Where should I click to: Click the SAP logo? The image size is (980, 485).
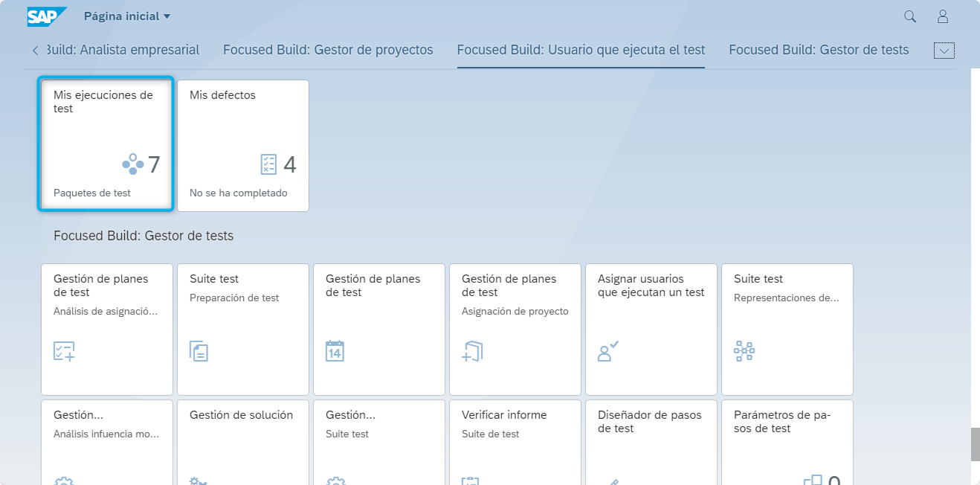tap(47, 16)
